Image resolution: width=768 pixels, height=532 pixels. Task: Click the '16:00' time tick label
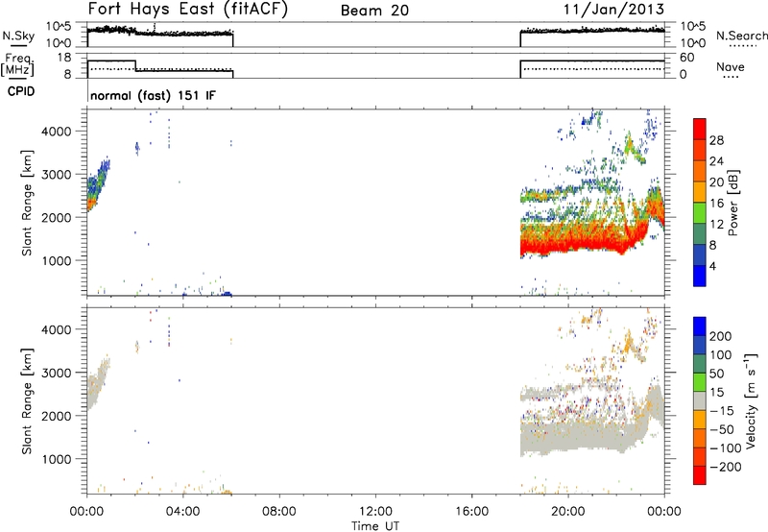point(471,512)
